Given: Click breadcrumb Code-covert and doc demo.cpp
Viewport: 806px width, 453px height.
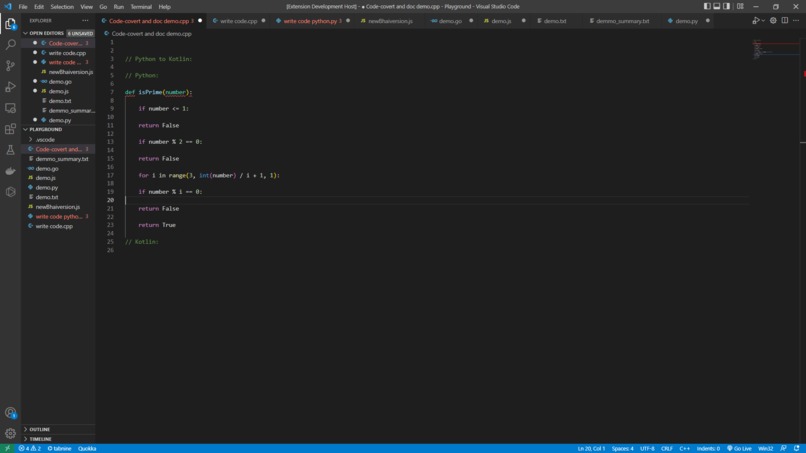Looking at the screenshot, I should [151, 33].
